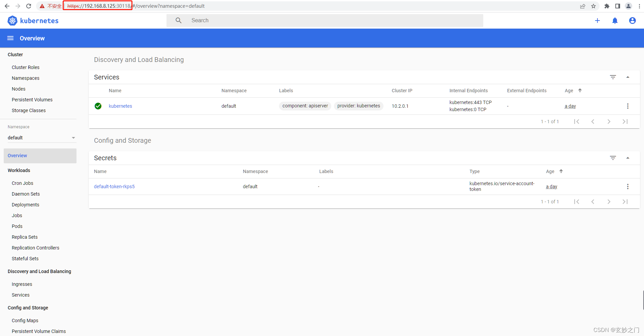
Task: Open Cron Jobs in sidebar
Action: tap(23, 183)
